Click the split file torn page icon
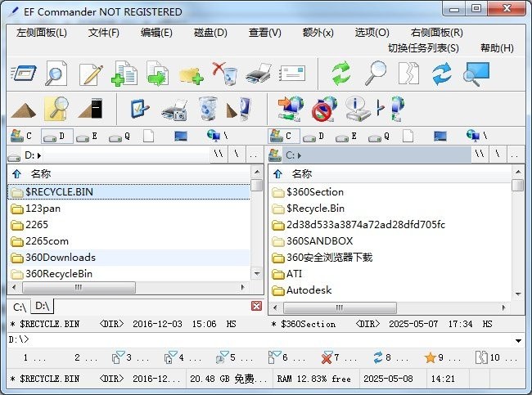 (408, 74)
